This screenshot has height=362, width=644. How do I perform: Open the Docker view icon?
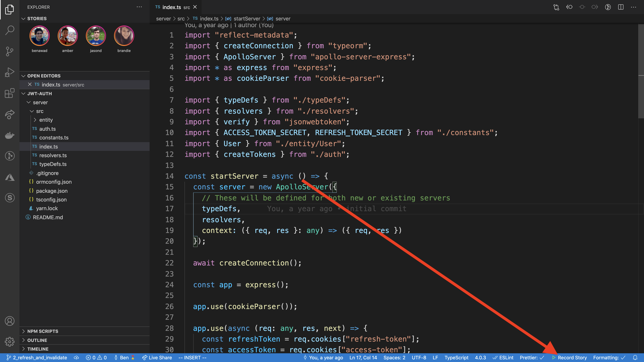[x=10, y=135]
